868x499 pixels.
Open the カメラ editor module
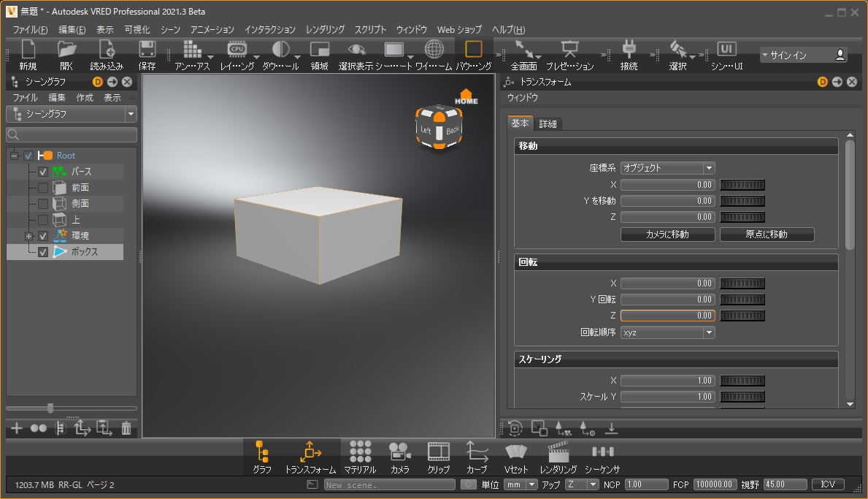click(x=399, y=457)
